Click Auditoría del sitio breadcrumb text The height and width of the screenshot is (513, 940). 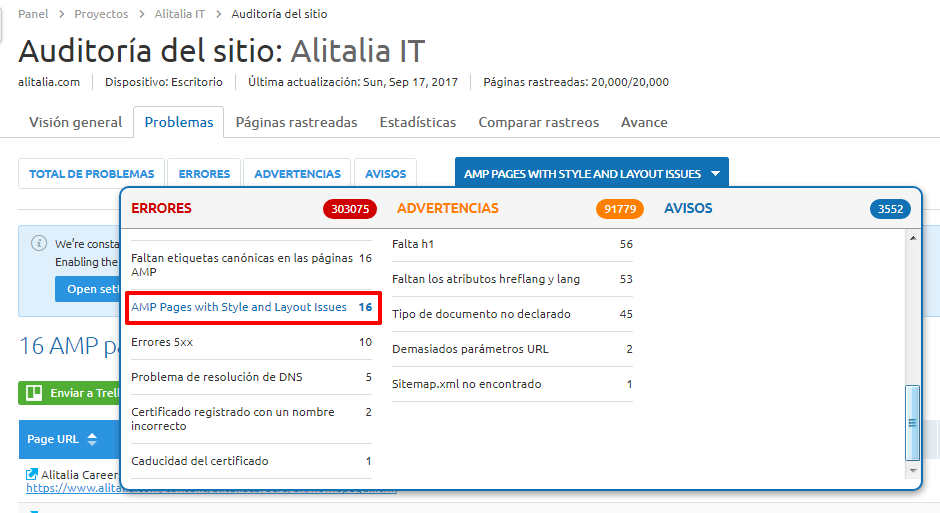pyautogui.click(x=279, y=14)
